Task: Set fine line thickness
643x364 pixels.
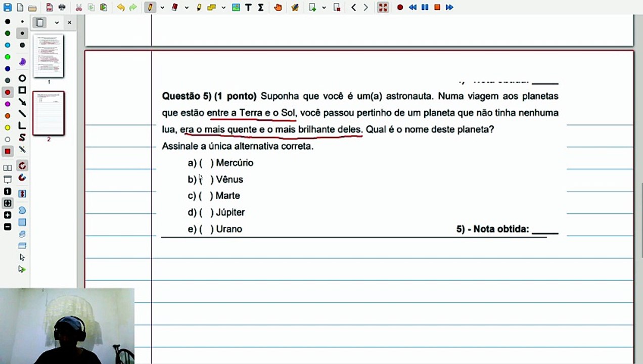Action: pos(22,22)
